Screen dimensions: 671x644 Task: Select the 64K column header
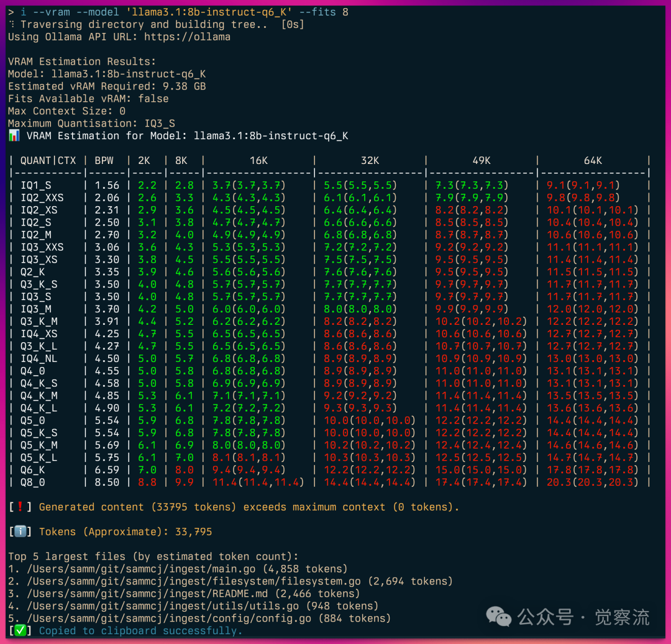point(593,161)
